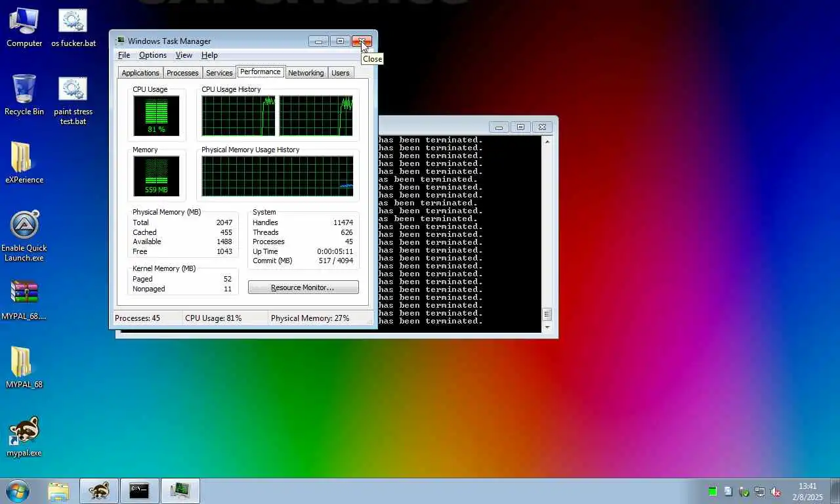
Task: Select the os fucker.bat file icon
Action: [73, 28]
